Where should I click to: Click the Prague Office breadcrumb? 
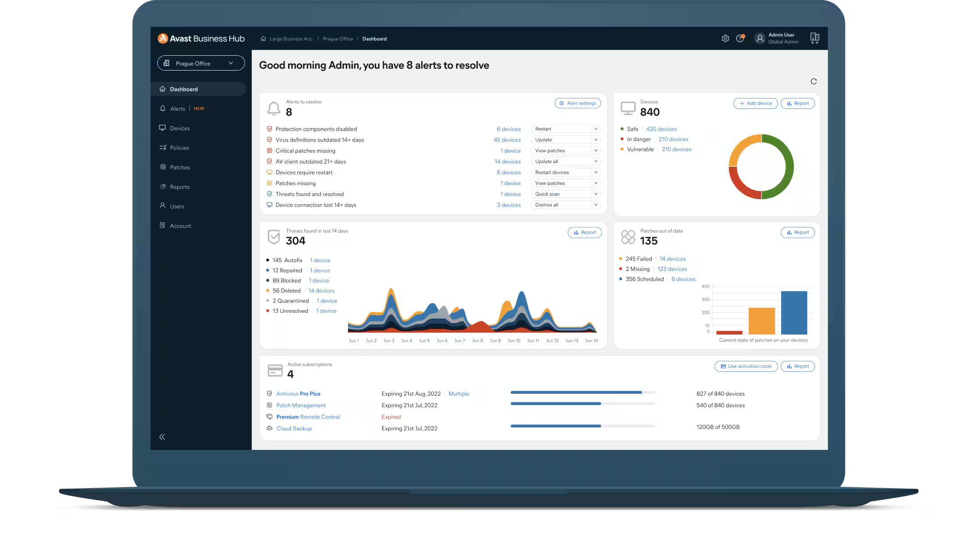[x=338, y=39]
